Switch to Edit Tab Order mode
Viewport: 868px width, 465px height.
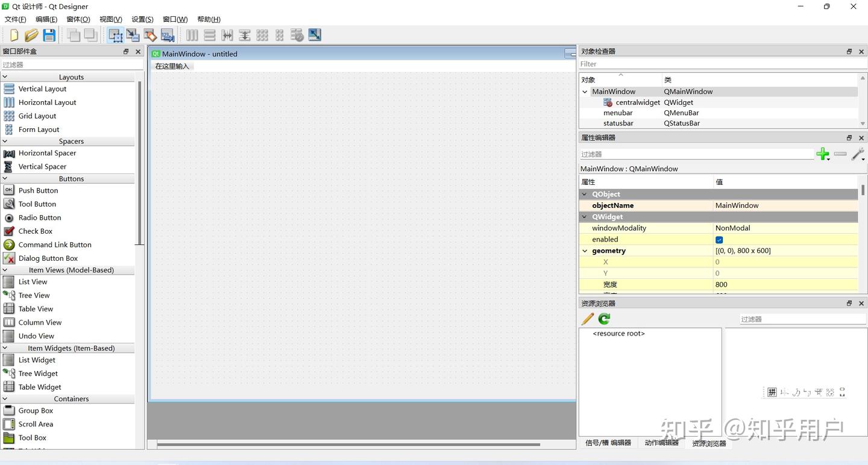pos(168,35)
